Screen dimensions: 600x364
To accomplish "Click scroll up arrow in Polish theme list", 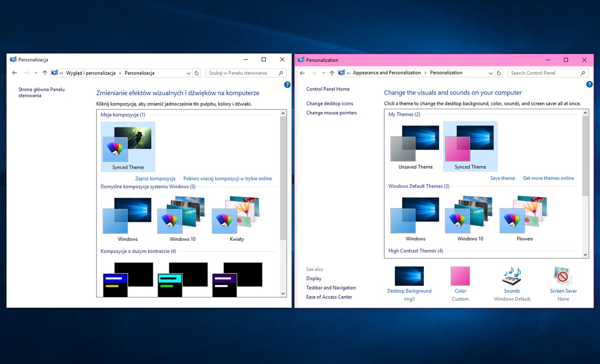I will [x=283, y=113].
